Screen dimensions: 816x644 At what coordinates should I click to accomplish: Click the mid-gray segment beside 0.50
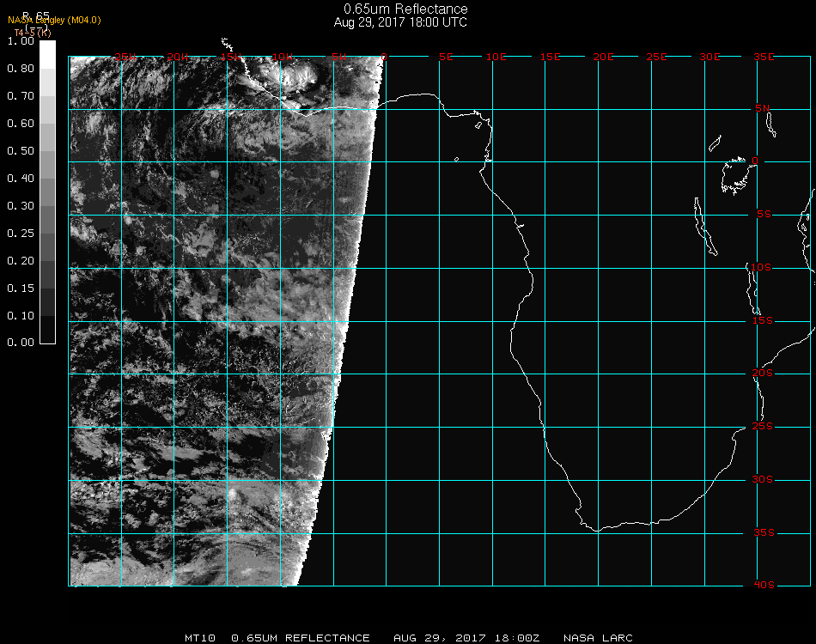pyautogui.click(x=47, y=165)
